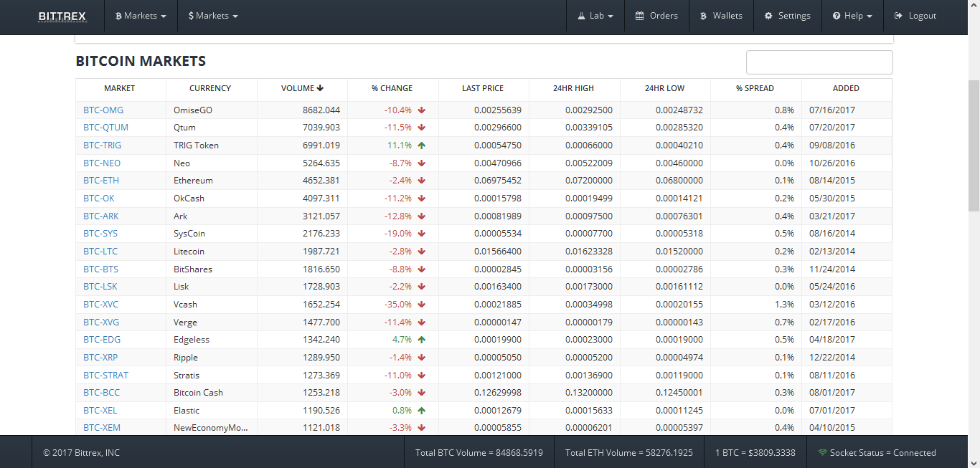980x468 pixels.
Task: Sort table by Last Price column
Action: [x=483, y=88]
